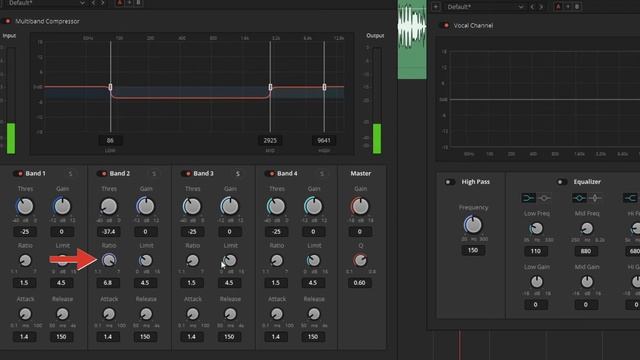Image resolution: width=640 pixels, height=360 pixels.
Task: Click the Band 2 Thres knob
Action: 109,207
